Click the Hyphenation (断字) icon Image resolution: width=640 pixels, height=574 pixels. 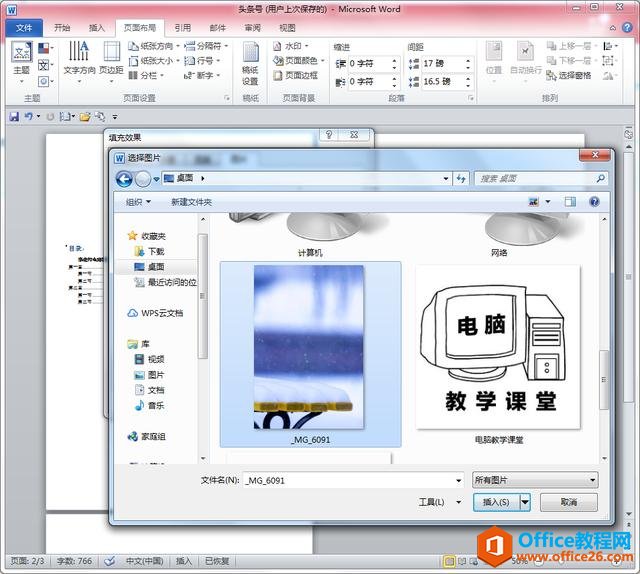coord(202,76)
